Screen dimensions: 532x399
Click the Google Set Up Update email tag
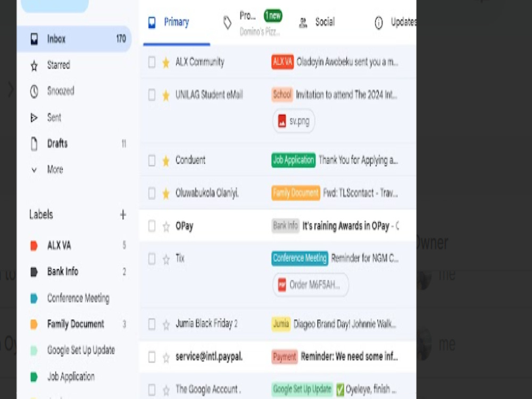302,389
